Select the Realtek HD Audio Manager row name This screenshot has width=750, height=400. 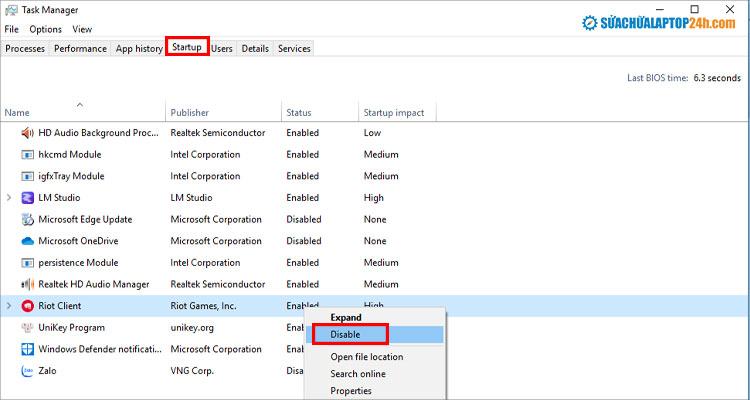coord(94,284)
